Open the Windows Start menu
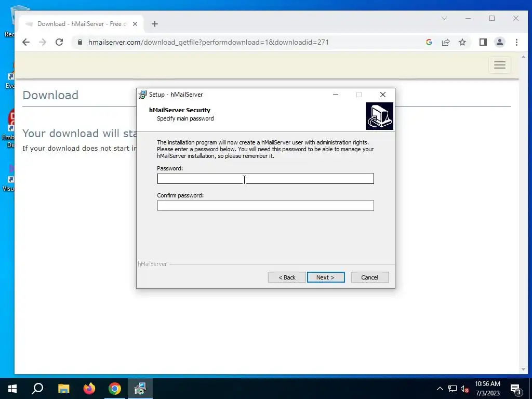Image resolution: width=532 pixels, height=399 pixels. [x=12, y=389]
